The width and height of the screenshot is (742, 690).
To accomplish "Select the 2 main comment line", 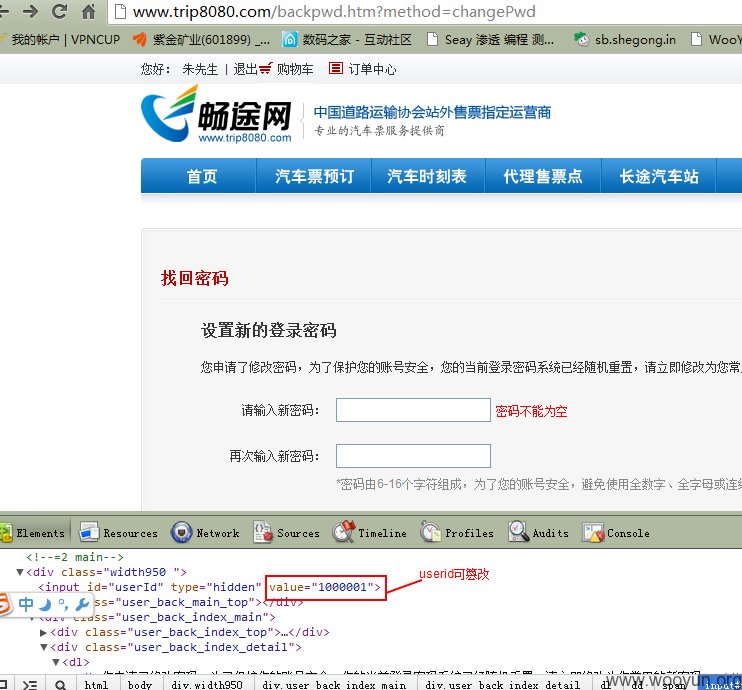I will [75, 557].
